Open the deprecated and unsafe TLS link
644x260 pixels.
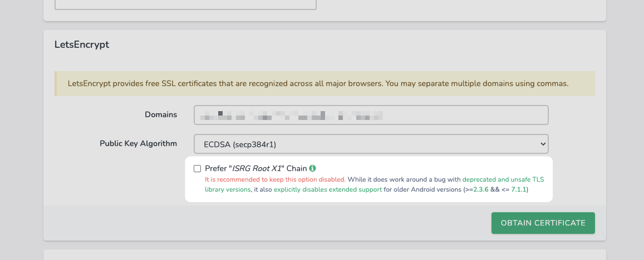click(503, 179)
